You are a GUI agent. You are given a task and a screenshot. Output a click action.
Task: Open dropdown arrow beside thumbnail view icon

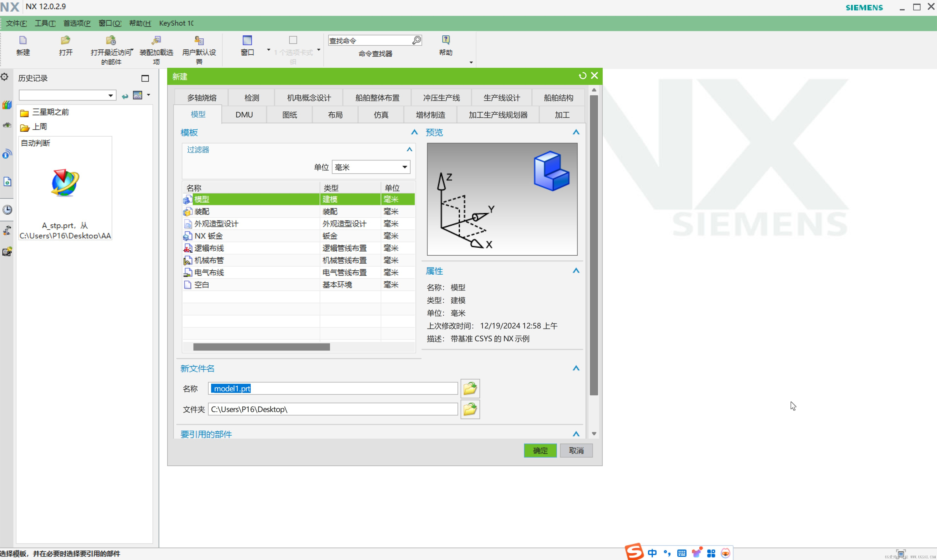click(148, 95)
